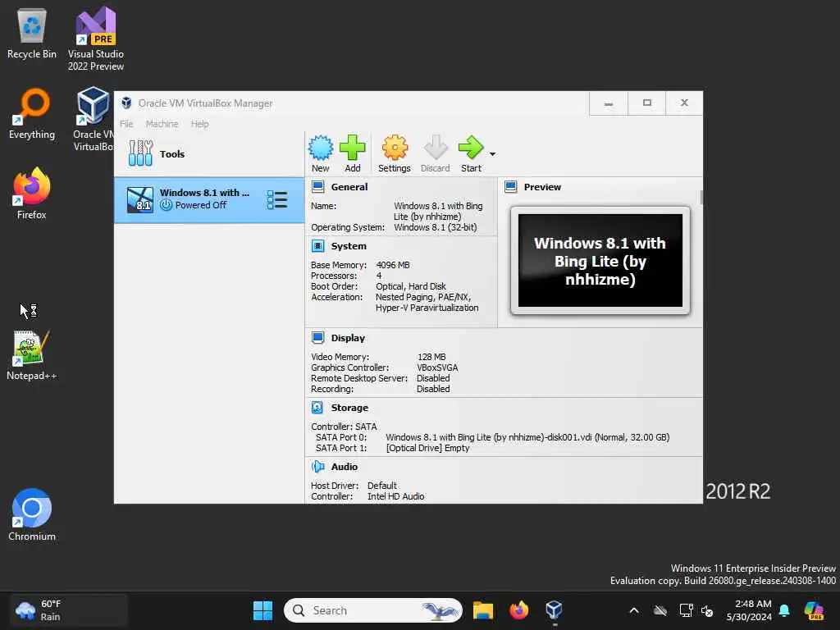Click the Preview section icon
The image size is (840, 630).
510,187
